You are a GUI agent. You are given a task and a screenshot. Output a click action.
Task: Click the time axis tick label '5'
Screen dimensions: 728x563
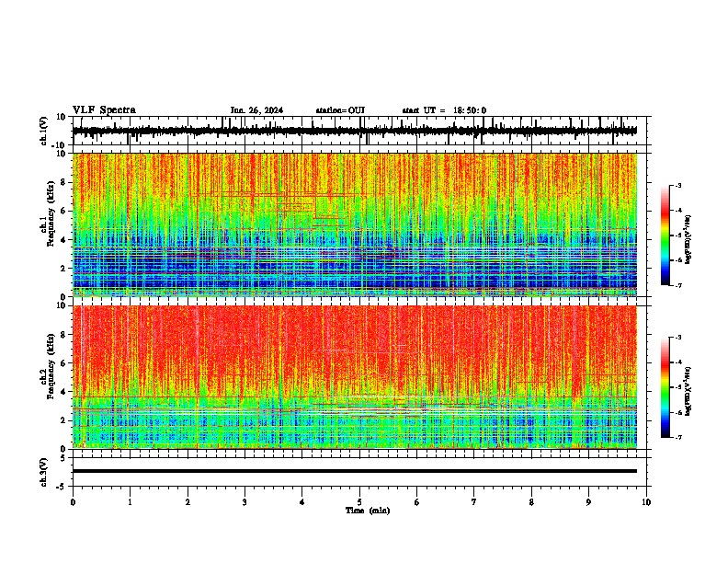pos(359,502)
